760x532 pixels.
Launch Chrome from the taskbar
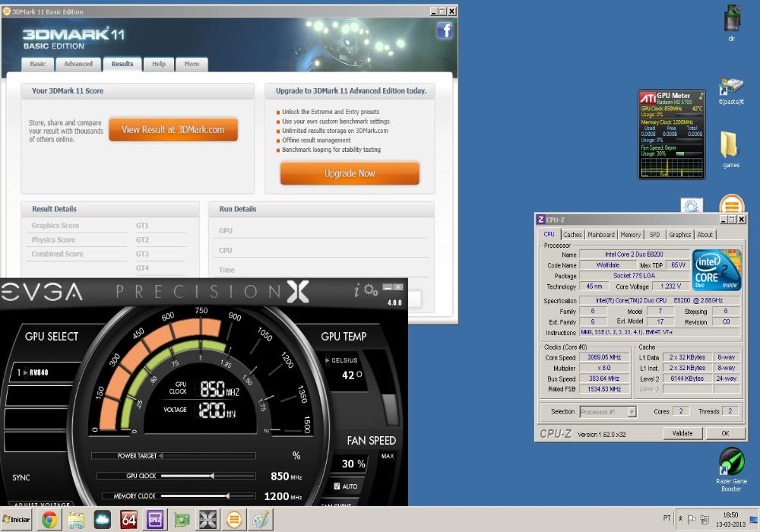49,520
